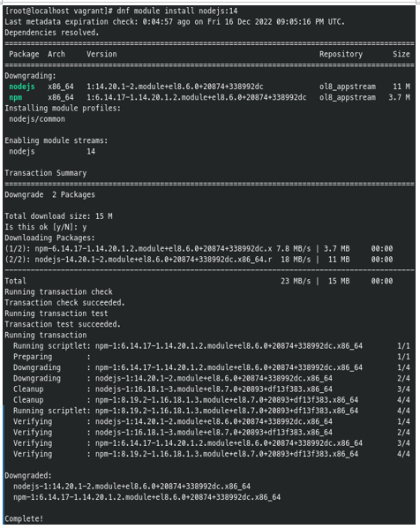The width and height of the screenshot is (420, 529).
Task: Click the 'Downgraded:' section heading
Action: (28, 475)
